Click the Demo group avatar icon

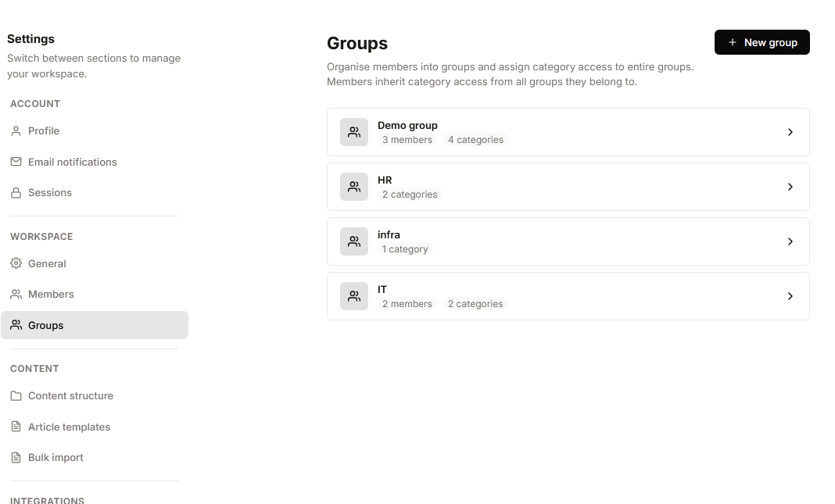coord(354,132)
